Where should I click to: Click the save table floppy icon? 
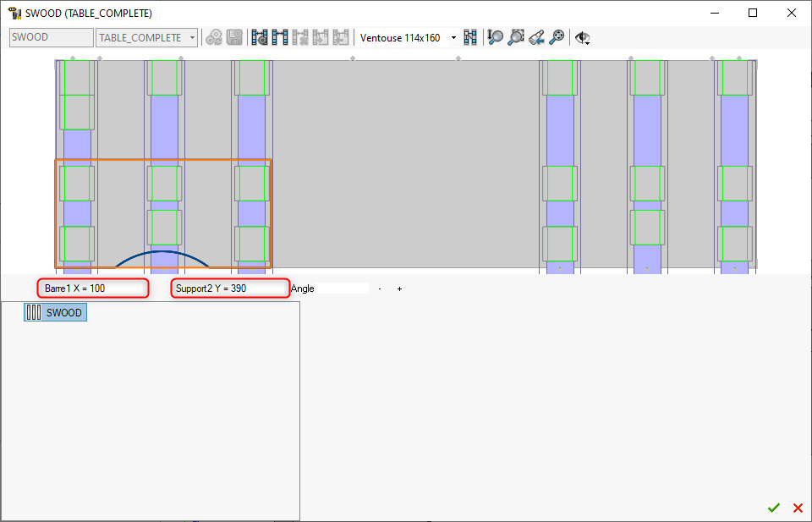click(x=234, y=37)
